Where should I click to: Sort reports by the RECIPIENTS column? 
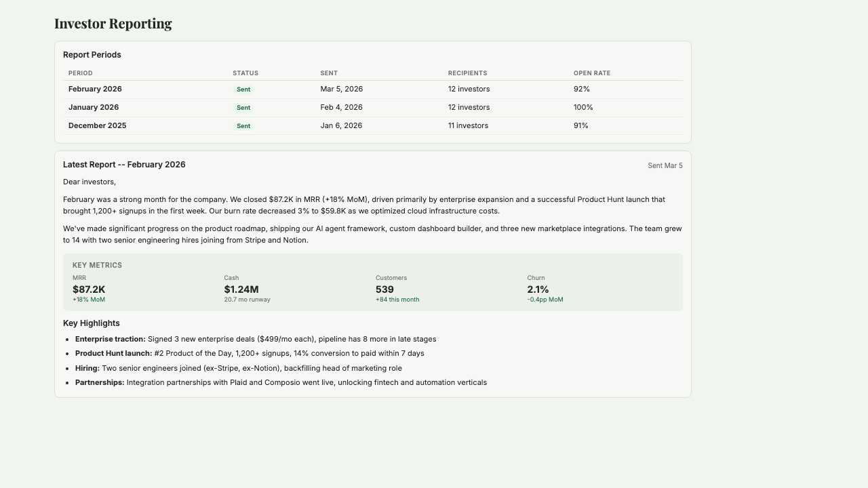(x=467, y=73)
